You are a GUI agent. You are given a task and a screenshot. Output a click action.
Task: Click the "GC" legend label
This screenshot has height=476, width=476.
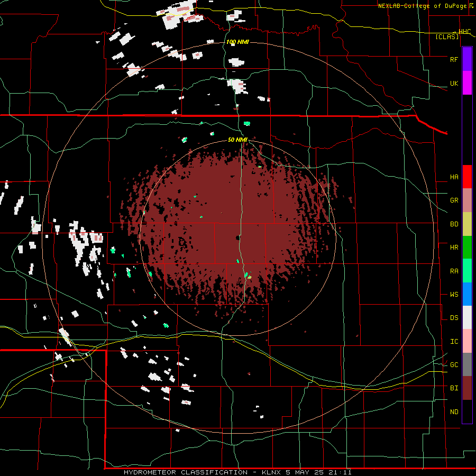click(454, 365)
